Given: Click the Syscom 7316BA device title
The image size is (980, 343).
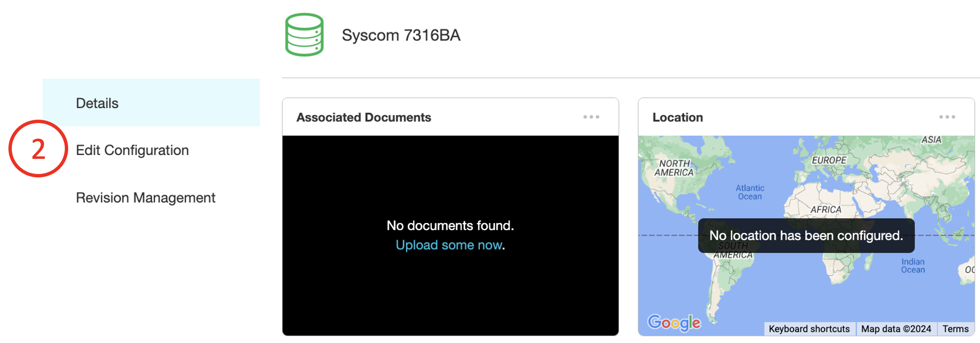Looking at the screenshot, I should (x=401, y=35).
